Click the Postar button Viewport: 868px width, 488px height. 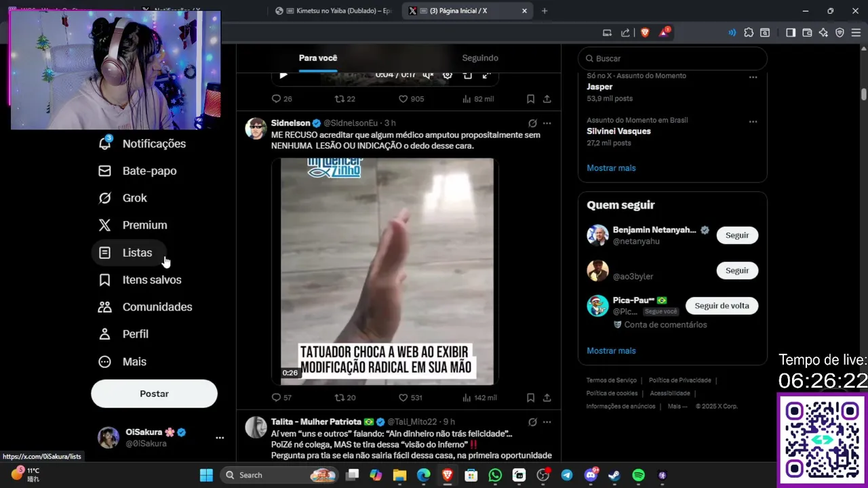coord(154,394)
